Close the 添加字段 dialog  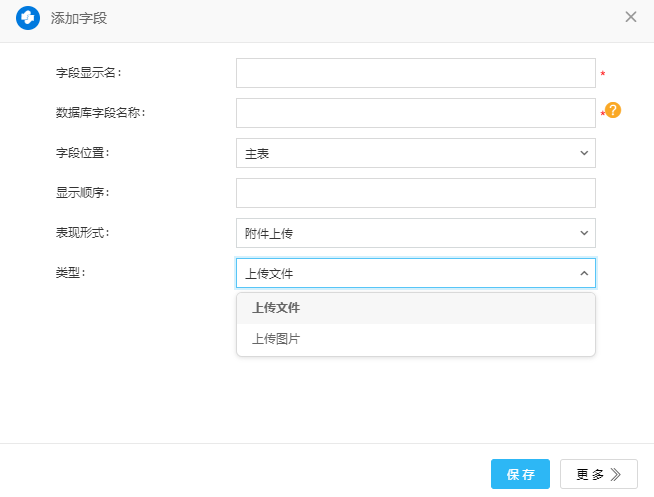pos(631,17)
